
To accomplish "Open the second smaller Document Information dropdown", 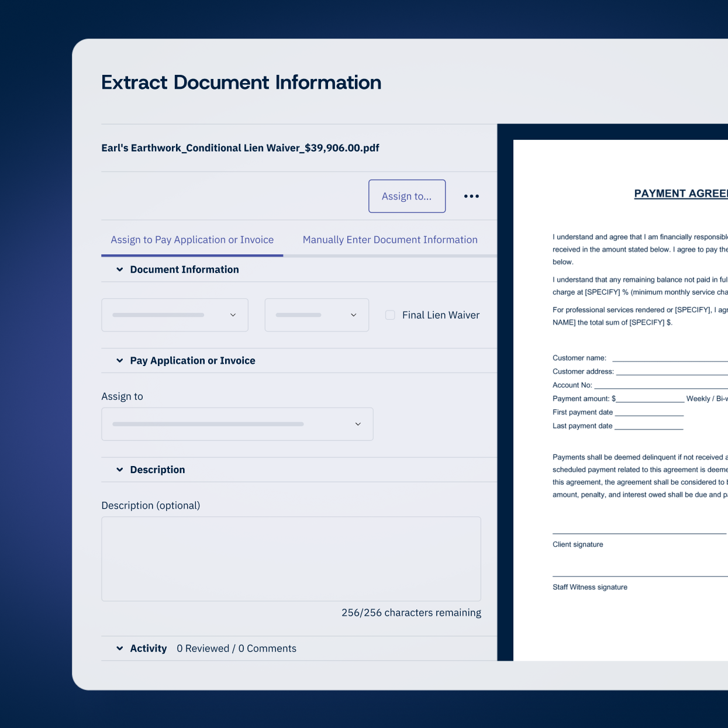I will [317, 315].
